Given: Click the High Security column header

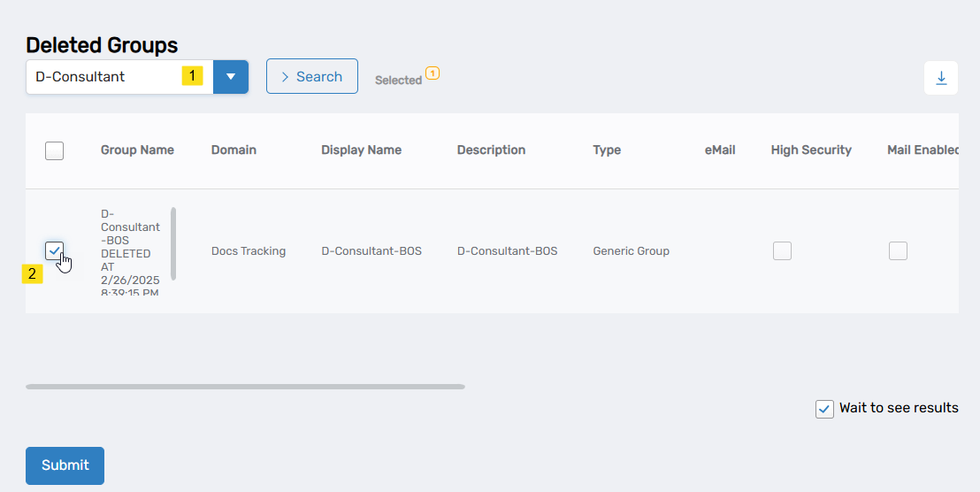Looking at the screenshot, I should pos(811,150).
